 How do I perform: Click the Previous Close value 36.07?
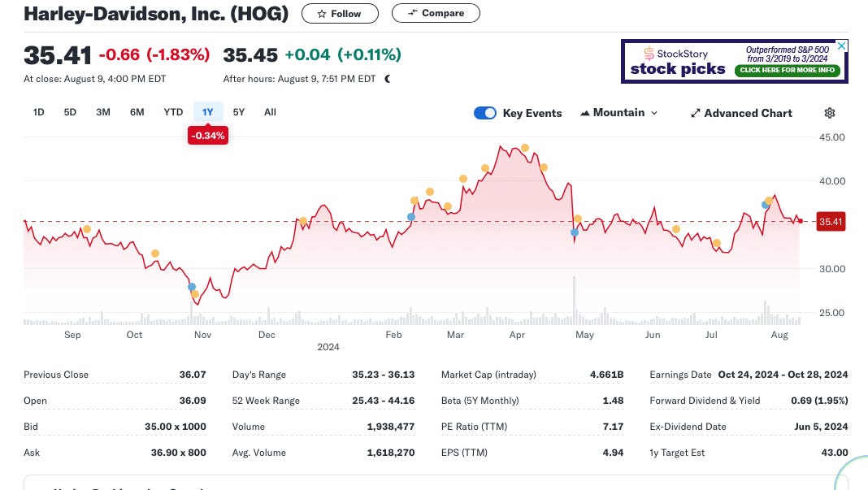click(193, 375)
